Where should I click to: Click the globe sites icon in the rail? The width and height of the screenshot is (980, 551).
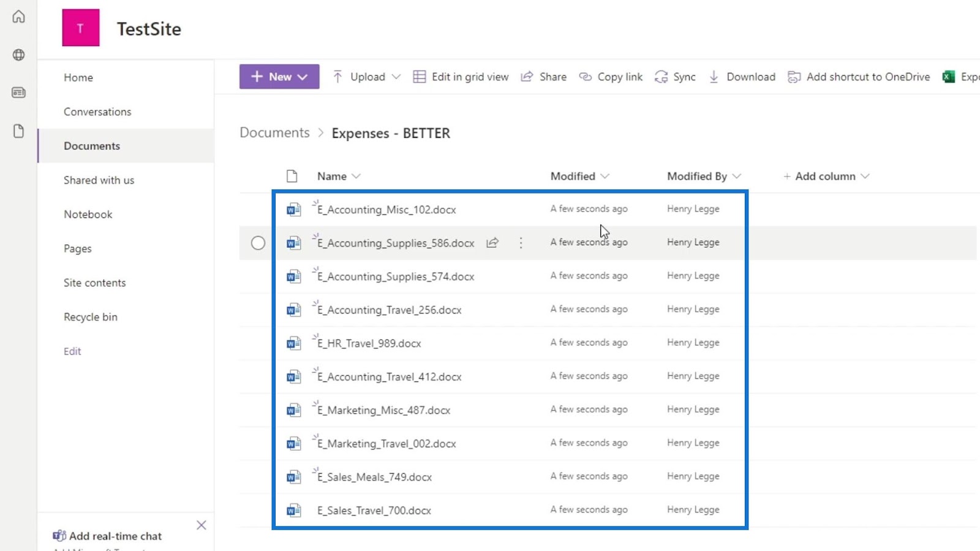[x=18, y=54]
